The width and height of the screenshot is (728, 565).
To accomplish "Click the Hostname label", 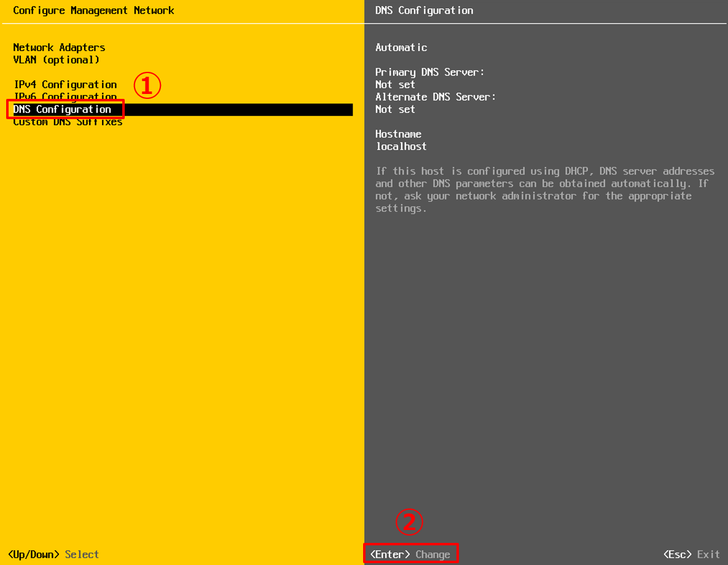I will click(398, 134).
